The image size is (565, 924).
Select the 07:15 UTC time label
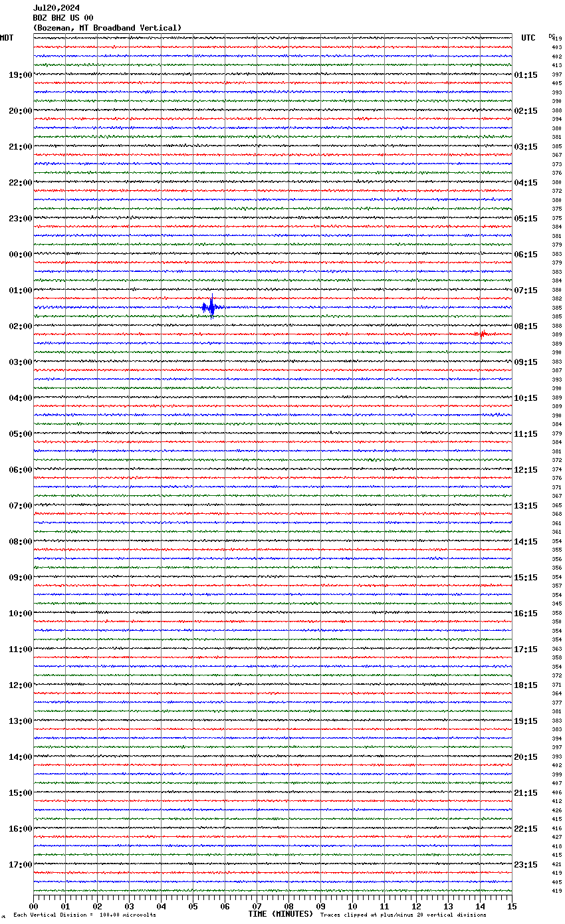[x=526, y=290]
